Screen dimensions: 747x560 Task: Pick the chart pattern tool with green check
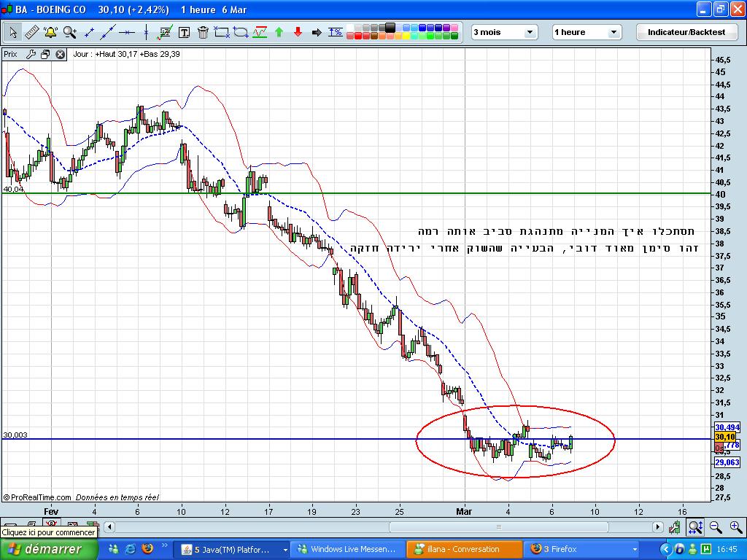coord(165,32)
